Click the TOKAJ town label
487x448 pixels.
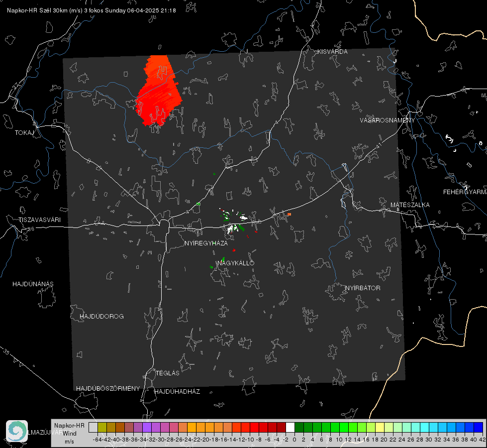pos(24,133)
